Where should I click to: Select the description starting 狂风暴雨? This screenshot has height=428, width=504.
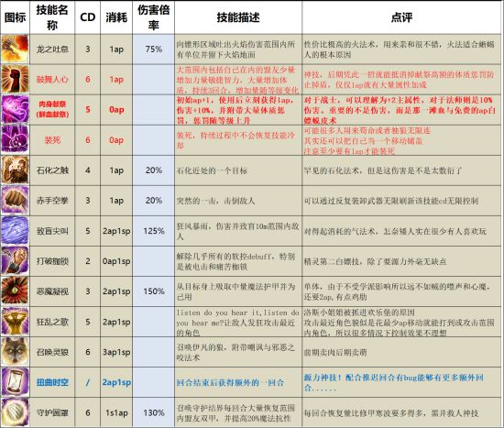pos(237,231)
